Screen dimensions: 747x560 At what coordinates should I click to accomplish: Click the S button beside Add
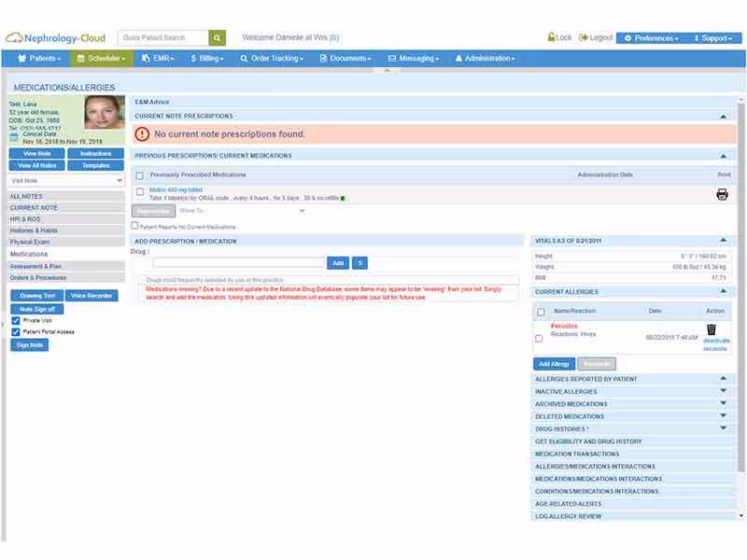tap(360, 263)
